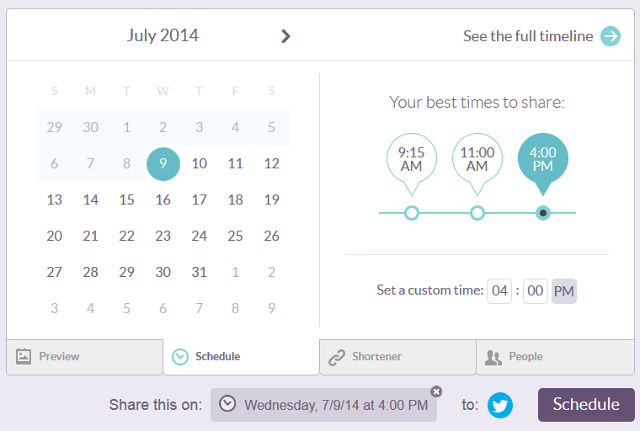Switch to the Preview tab

coord(85,357)
